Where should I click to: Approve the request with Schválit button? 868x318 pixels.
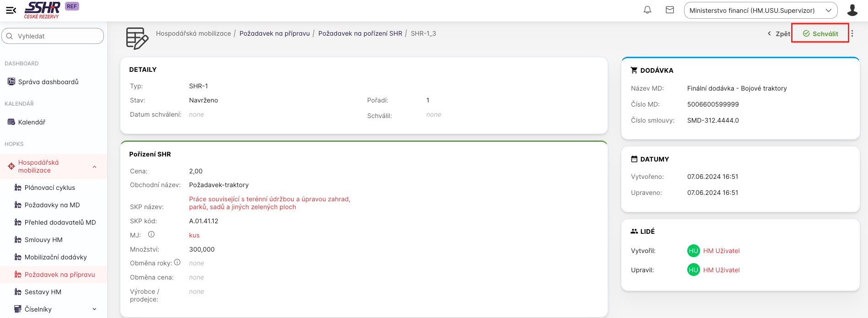[x=820, y=33]
